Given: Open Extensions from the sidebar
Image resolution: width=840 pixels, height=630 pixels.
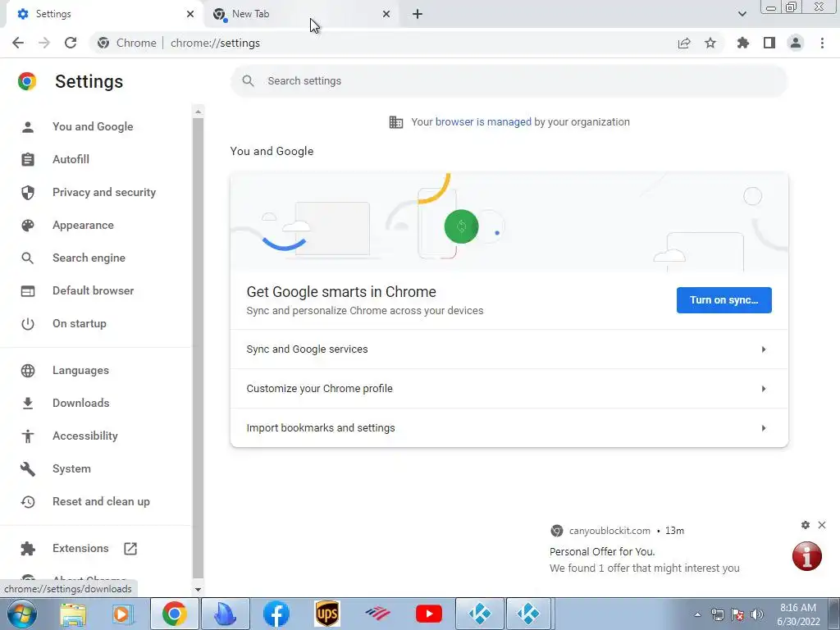Looking at the screenshot, I should click(80, 548).
